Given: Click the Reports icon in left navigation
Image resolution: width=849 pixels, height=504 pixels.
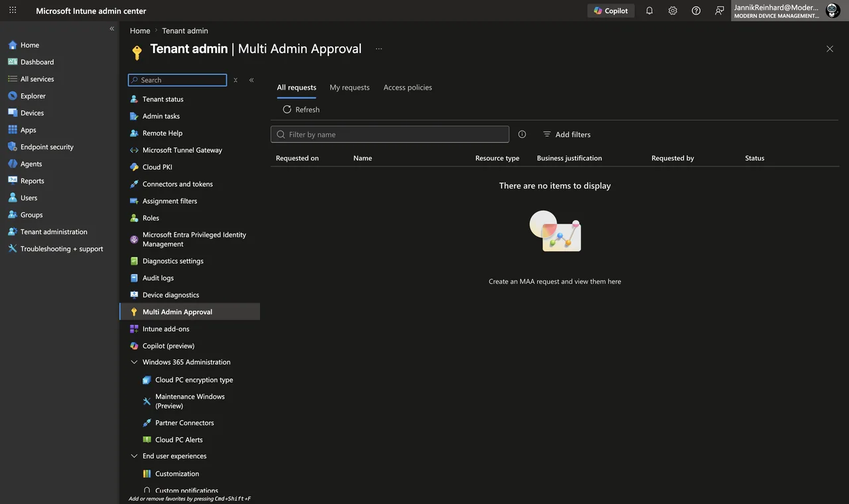Looking at the screenshot, I should click(x=13, y=180).
